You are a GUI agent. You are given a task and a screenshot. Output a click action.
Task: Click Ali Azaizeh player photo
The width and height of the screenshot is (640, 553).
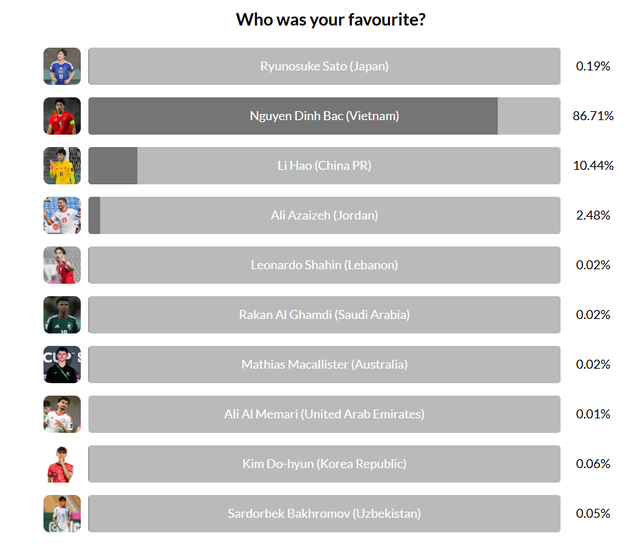click(62, 215)
